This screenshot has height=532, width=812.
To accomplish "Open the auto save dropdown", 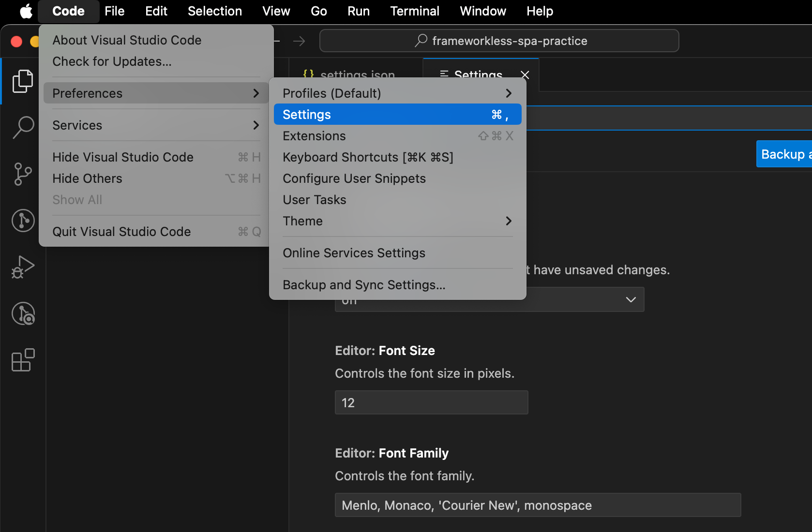I will [489, 300].
